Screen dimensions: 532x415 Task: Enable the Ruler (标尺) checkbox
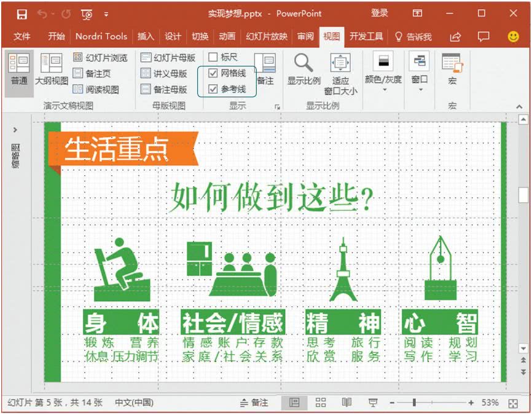pyautogui.click(x=213, y=57)
